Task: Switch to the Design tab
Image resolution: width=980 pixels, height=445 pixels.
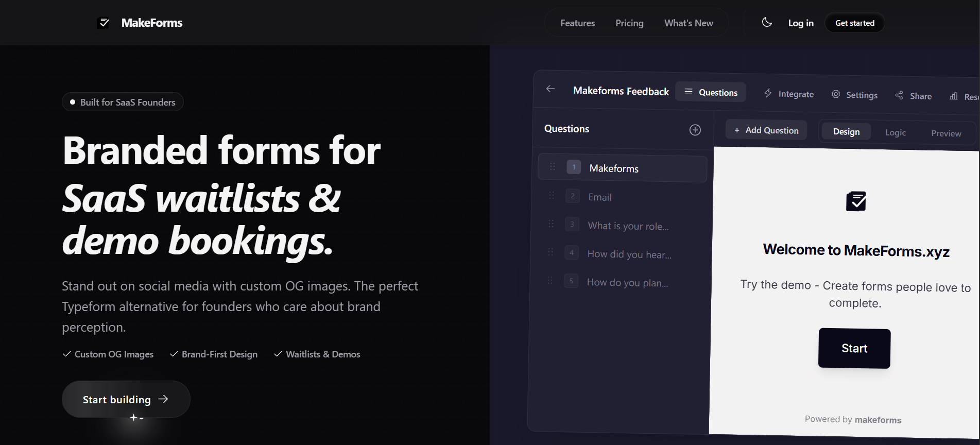Action: click(x=846, y=132)
